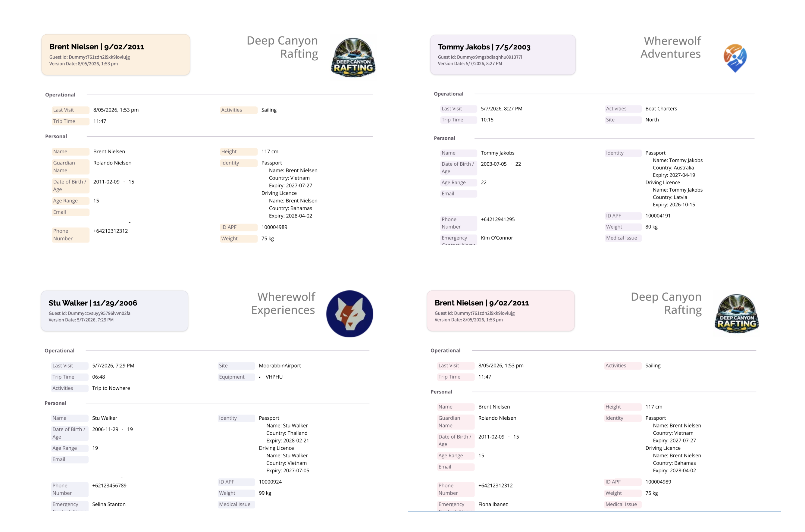
Task: Click Tommy Jakobs' phone number +64212941295
Action: [x=498, y=220]
